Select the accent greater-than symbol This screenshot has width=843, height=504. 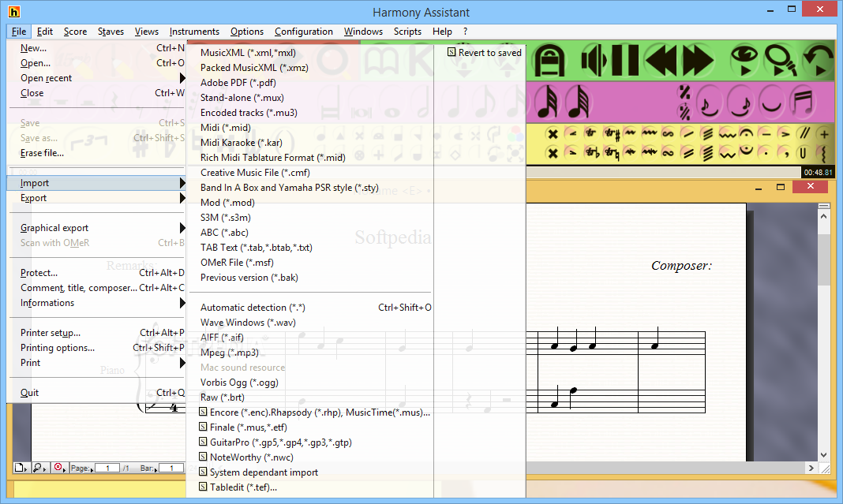[x=785, y=134]
